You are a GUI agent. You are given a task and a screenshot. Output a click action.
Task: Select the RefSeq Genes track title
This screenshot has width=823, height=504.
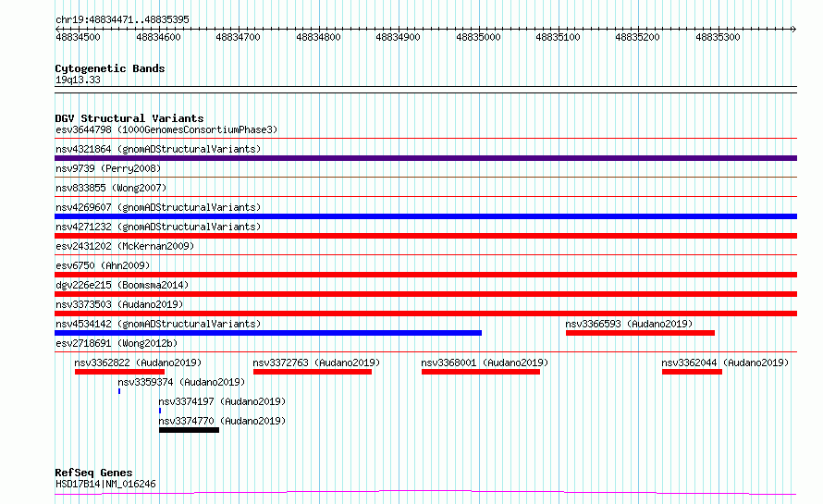click(93, 473)
